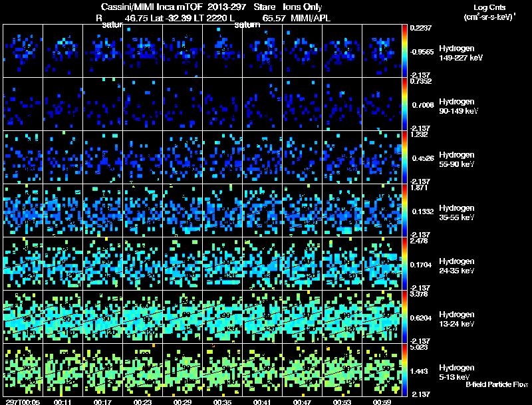Click the Hydrogen 5-13 keV color bar

tap(406, 370)
